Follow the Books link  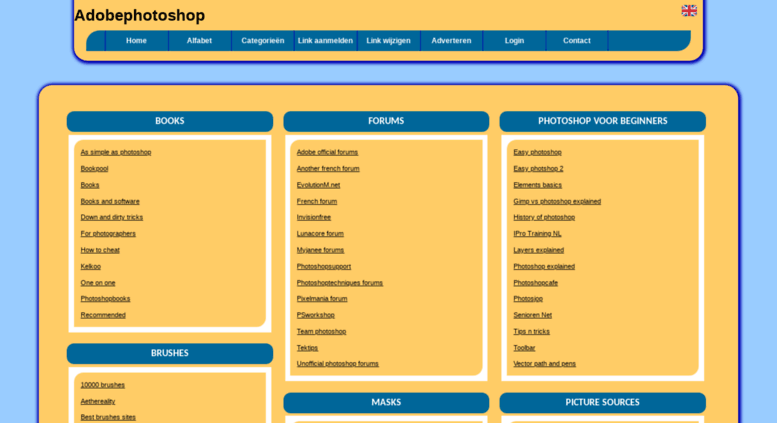tap(90, 185)
